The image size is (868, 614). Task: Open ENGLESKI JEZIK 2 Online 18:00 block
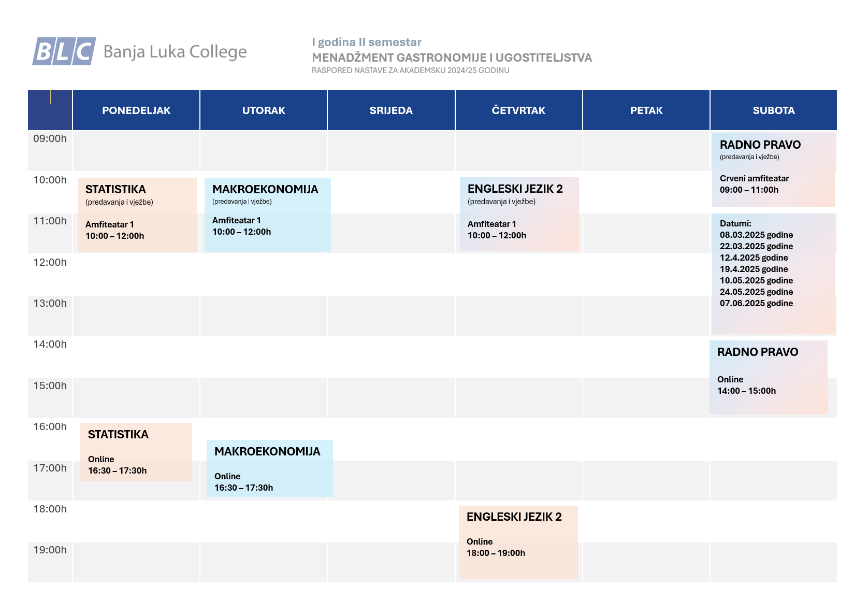point(518,542)
